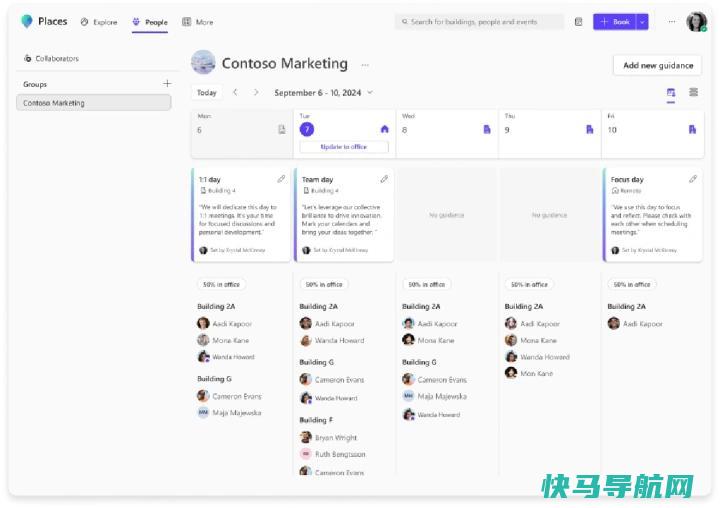
Task: Switch to the People tab
Action: tap(150, 22)
